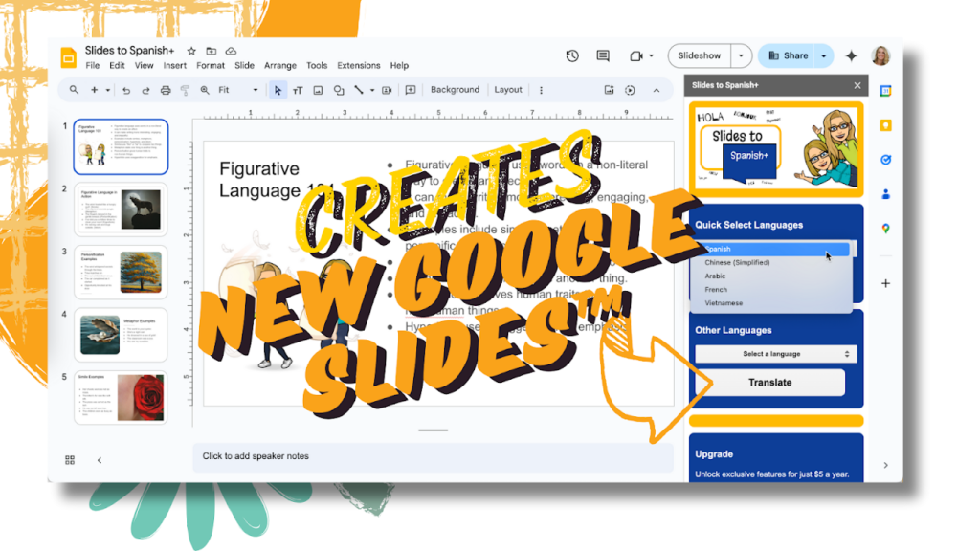Click the move to folder icon

(x=212, y=51)
